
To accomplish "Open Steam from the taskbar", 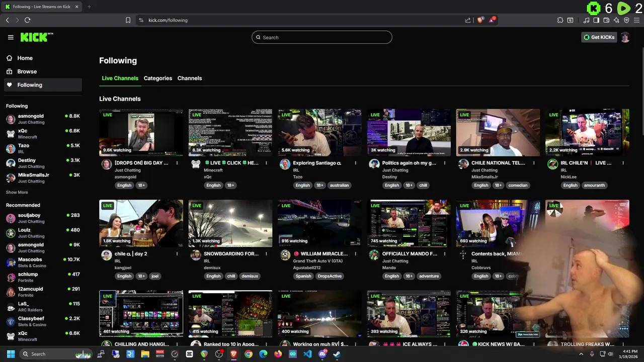I will coord(337,354).
